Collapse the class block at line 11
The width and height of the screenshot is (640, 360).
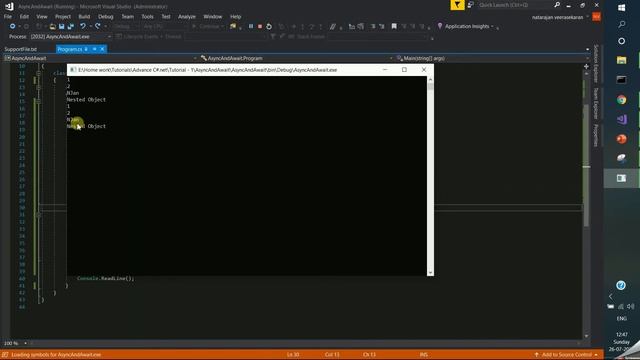coord(38,73)
